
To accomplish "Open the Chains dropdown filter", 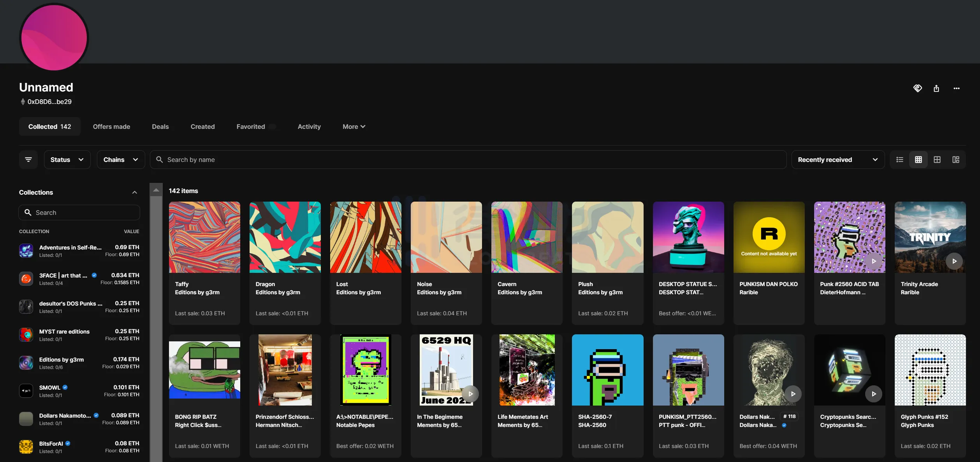I will pyautogui.click(x=121, y=160).
